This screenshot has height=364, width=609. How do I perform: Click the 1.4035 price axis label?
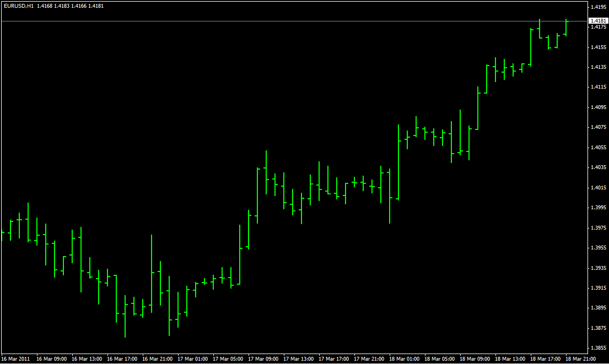[x=598, y=167]
